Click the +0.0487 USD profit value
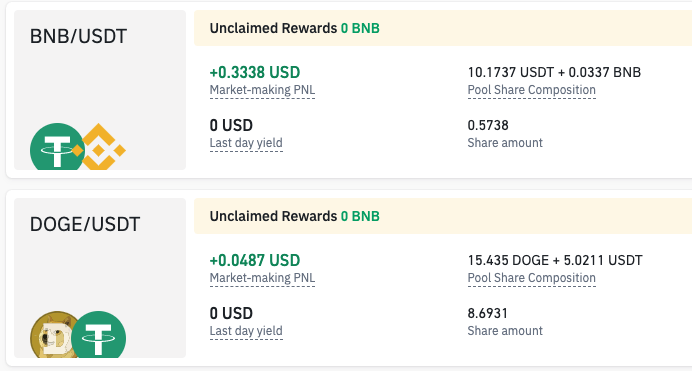The height and width of the screenshot is (371, 692). click(x=255, y=260)
